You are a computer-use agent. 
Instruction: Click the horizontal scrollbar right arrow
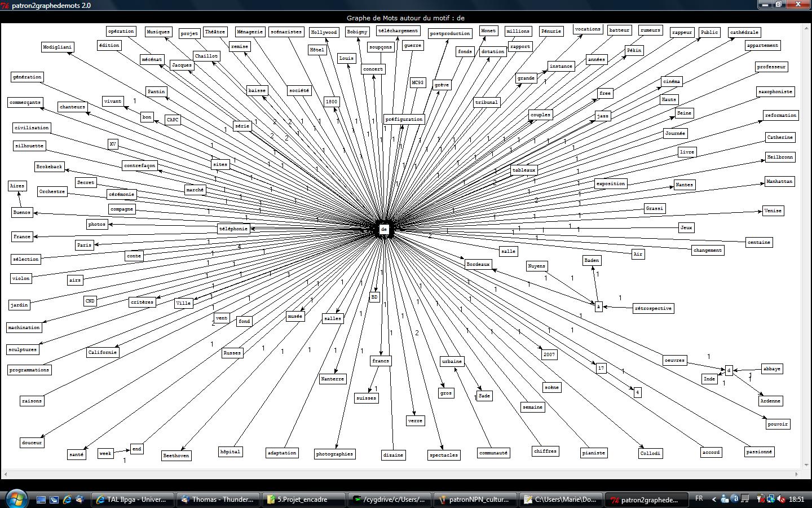797,474
